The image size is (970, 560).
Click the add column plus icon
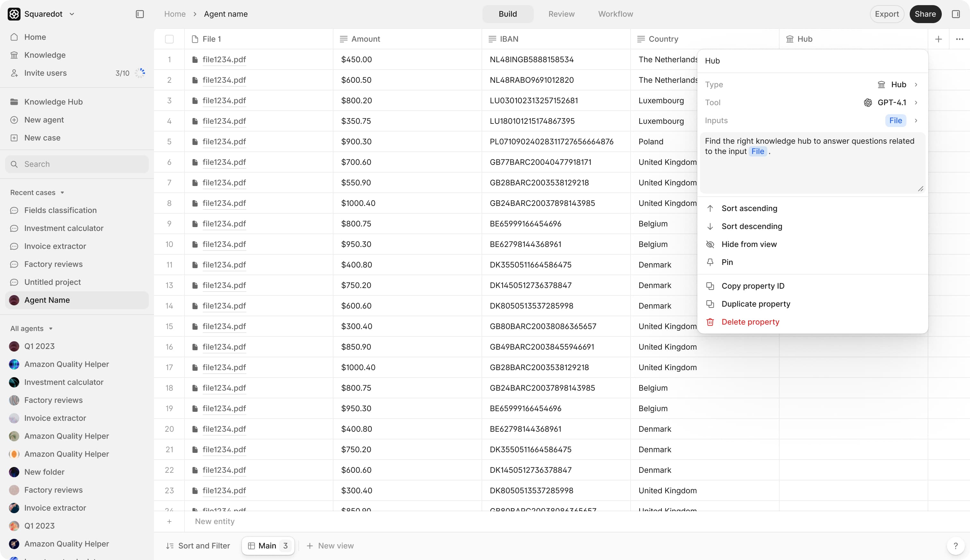pyautogui.click(x=939, y=39)
